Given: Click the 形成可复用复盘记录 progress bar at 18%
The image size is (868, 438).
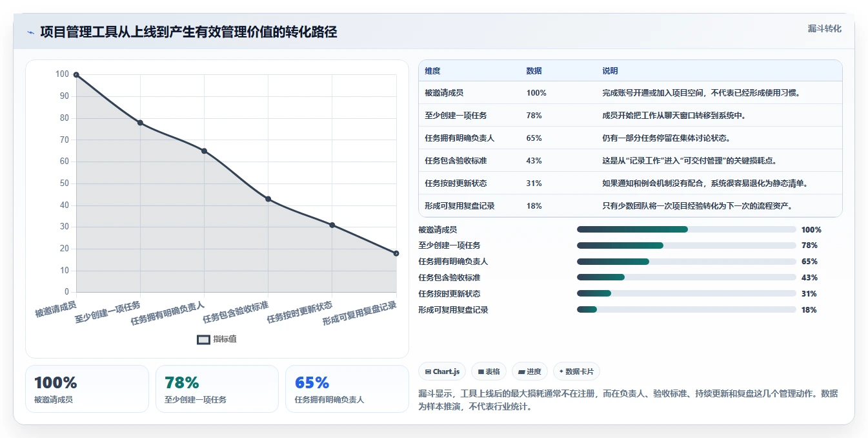Looking at the screenshot, I should pos(687,310).
